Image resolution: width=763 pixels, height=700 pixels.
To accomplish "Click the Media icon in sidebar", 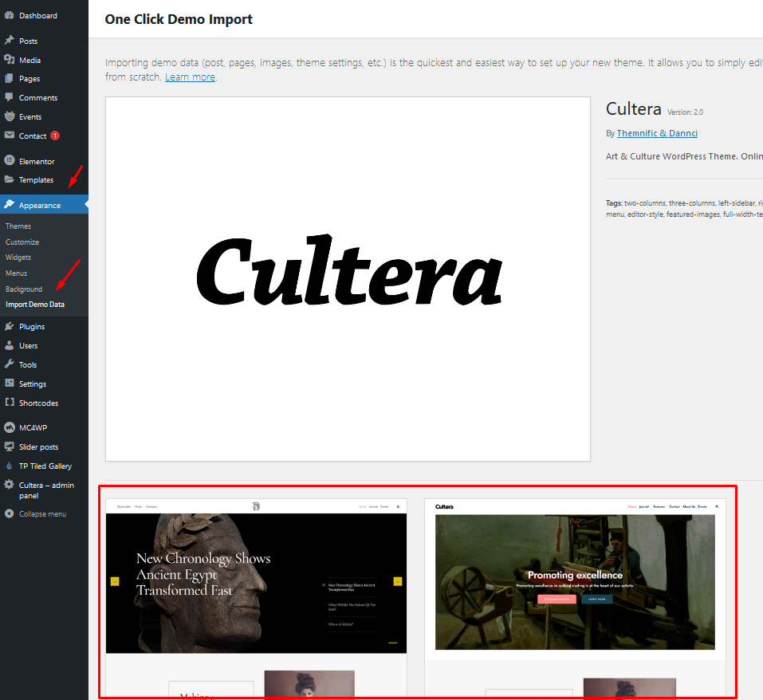I will coord(9,60).
